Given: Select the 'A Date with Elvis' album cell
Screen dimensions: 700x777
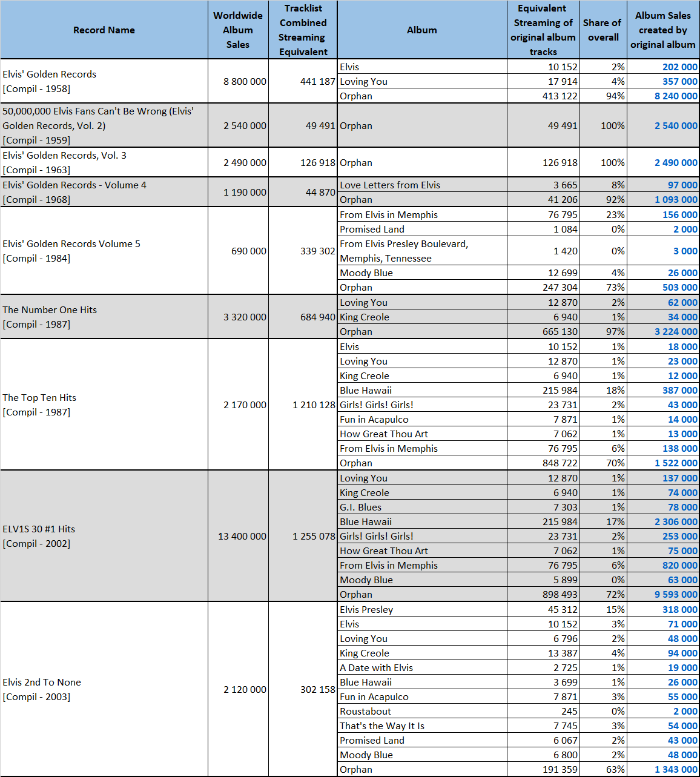Looking at the screenshot, I should tap(422, 667).
